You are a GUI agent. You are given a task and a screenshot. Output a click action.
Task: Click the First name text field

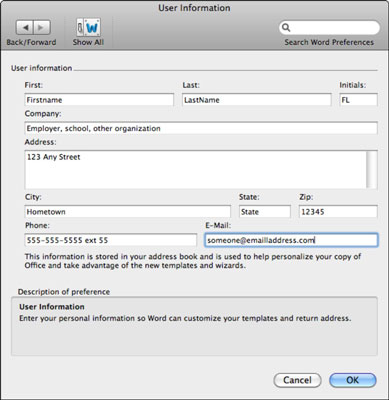[x=99, y=100]
